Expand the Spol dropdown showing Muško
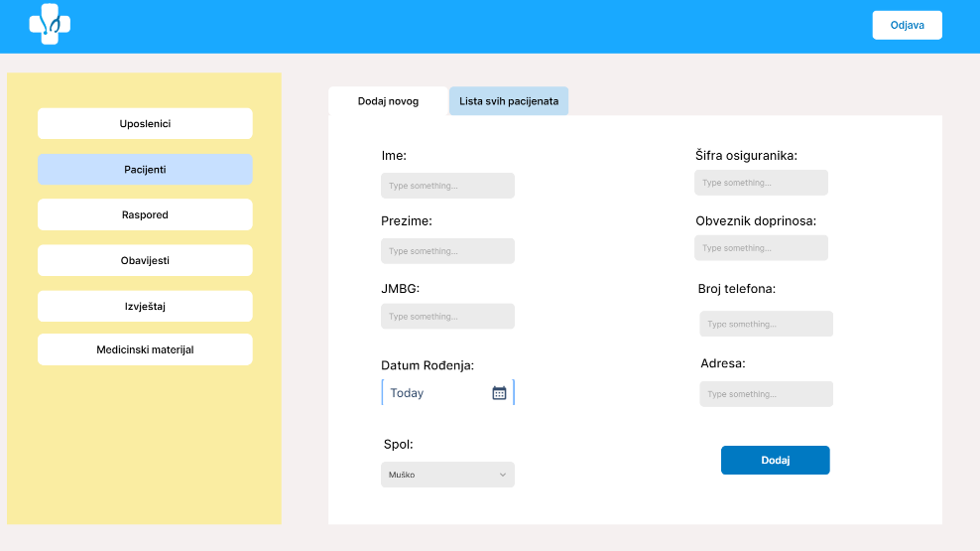 click(447, 475)
